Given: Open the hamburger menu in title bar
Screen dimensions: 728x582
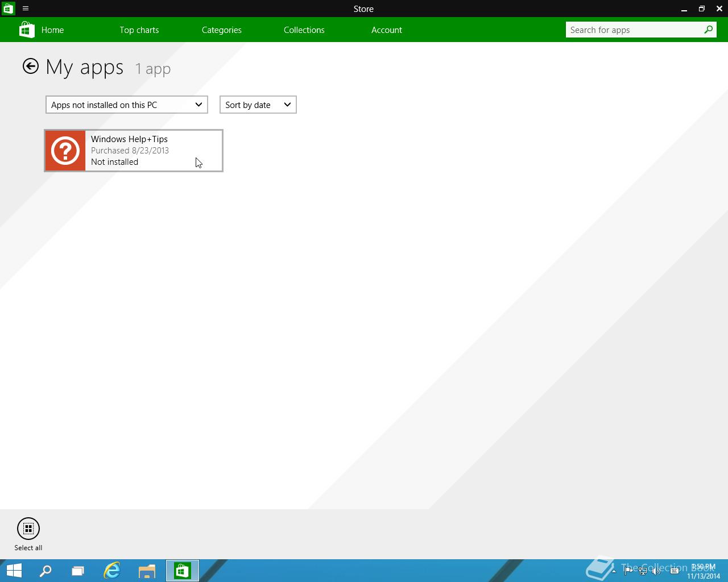Looking at the screenshot, I should 26,9.
